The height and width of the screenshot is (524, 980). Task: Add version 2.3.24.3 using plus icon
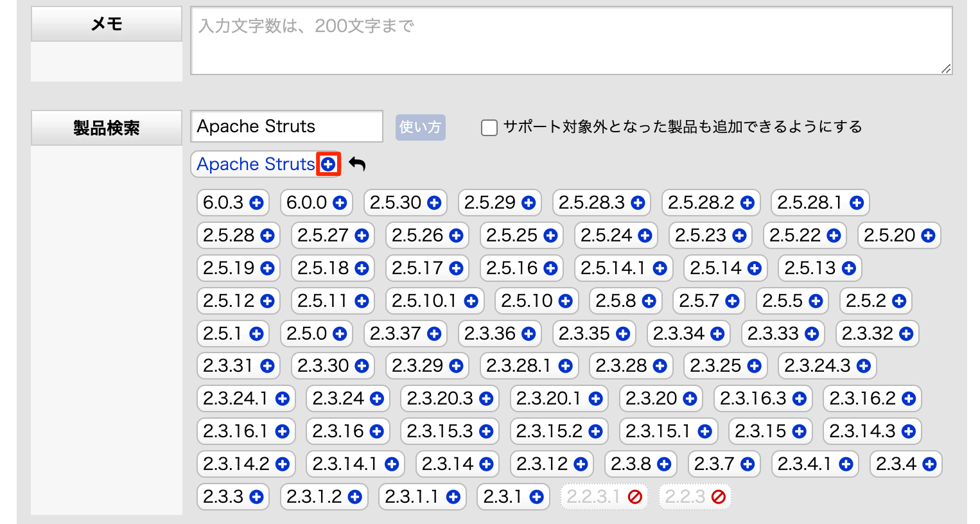click(864, 366)
